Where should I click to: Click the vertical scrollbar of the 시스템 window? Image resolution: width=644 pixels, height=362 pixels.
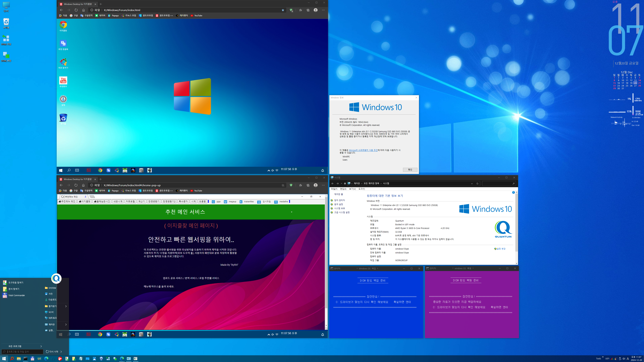pyautogui.click(x=517, y=228)
